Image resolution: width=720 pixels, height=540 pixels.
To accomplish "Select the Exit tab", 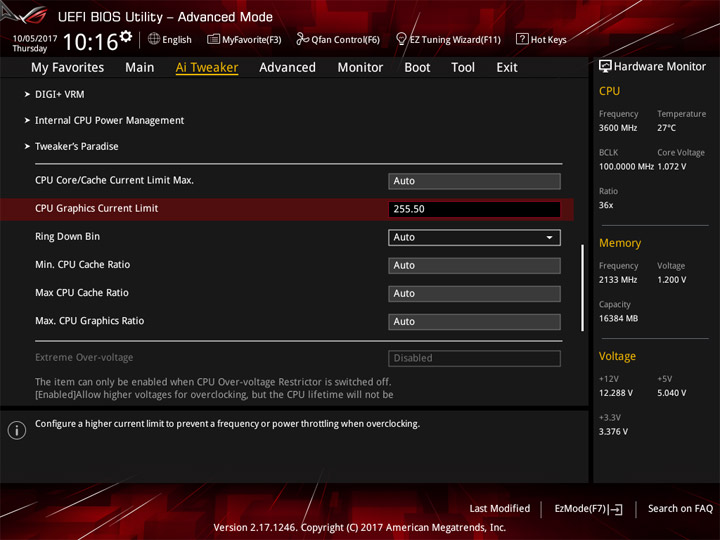I will (507, 68).
